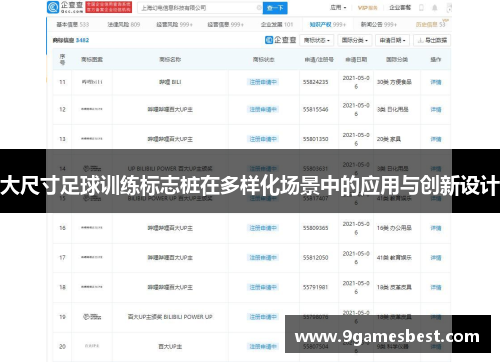Open 详情 for trademark 55791981
The width and height of the screenshot is (500, 362).
[x=436, y=287]
